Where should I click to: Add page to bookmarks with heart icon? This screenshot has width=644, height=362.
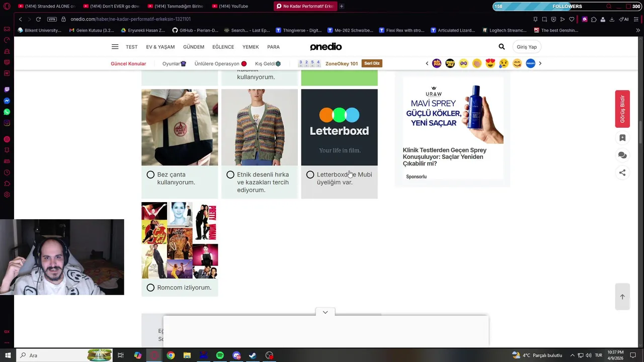coord(572,19)
